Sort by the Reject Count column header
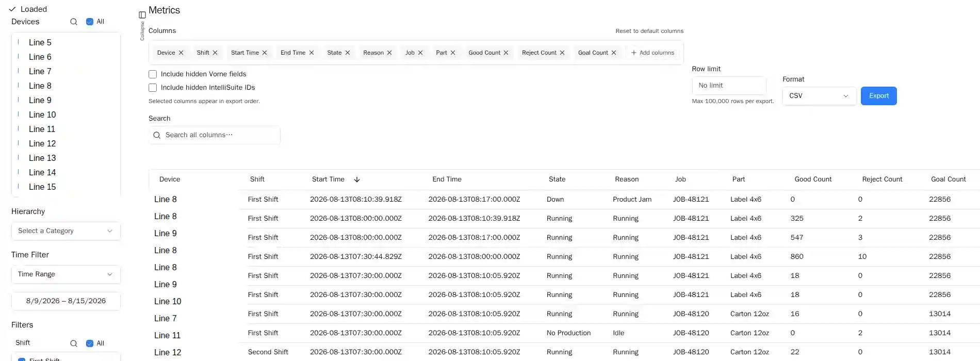The height and width of the screenshot is (361, 980). pos(882,179)
